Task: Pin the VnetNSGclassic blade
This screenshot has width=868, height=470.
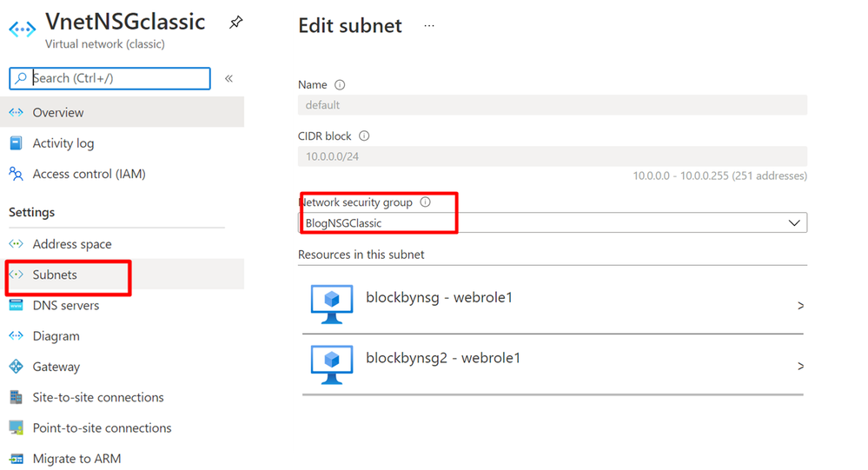Action: [235, 23]
